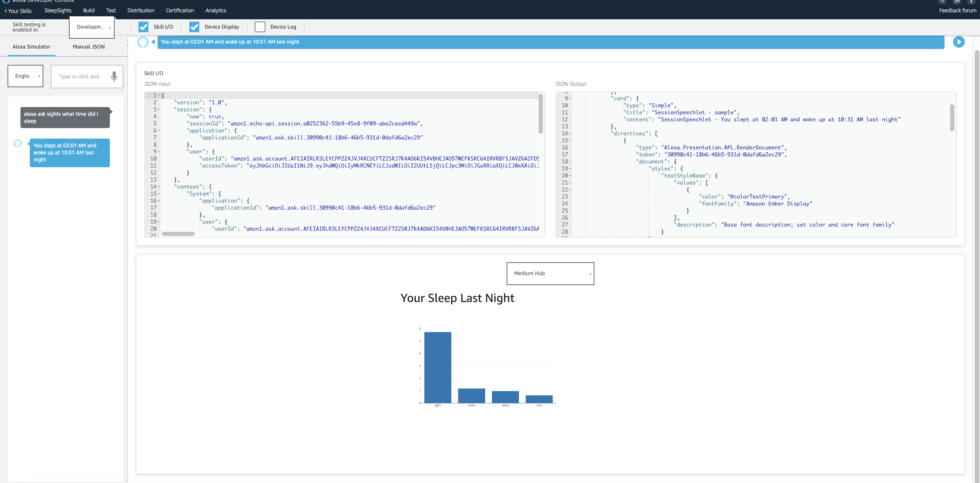Switch to the Manual JSON tab
This screenshot has height=483, width=980.
(89, 47)
